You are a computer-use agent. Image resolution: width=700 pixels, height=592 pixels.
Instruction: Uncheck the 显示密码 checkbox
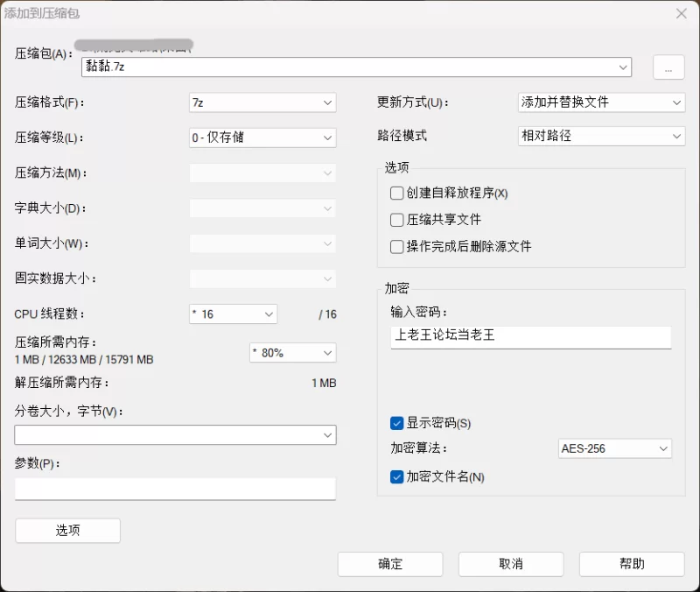pyautogui.click(x=397, y=423)
